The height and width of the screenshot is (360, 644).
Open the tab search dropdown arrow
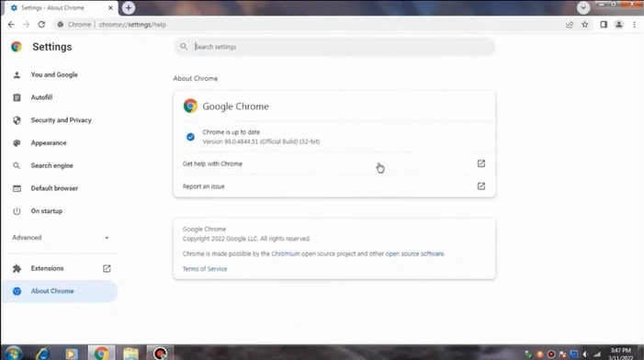[583, 7]
